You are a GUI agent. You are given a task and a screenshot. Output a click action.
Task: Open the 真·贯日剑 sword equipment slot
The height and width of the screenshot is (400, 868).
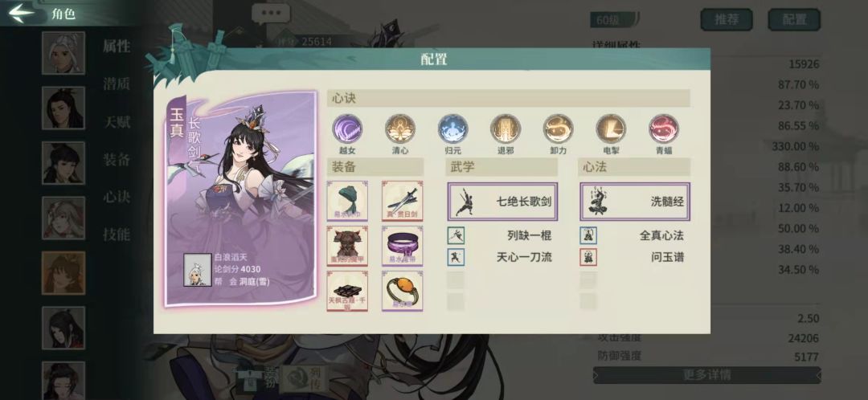point(403,201)
